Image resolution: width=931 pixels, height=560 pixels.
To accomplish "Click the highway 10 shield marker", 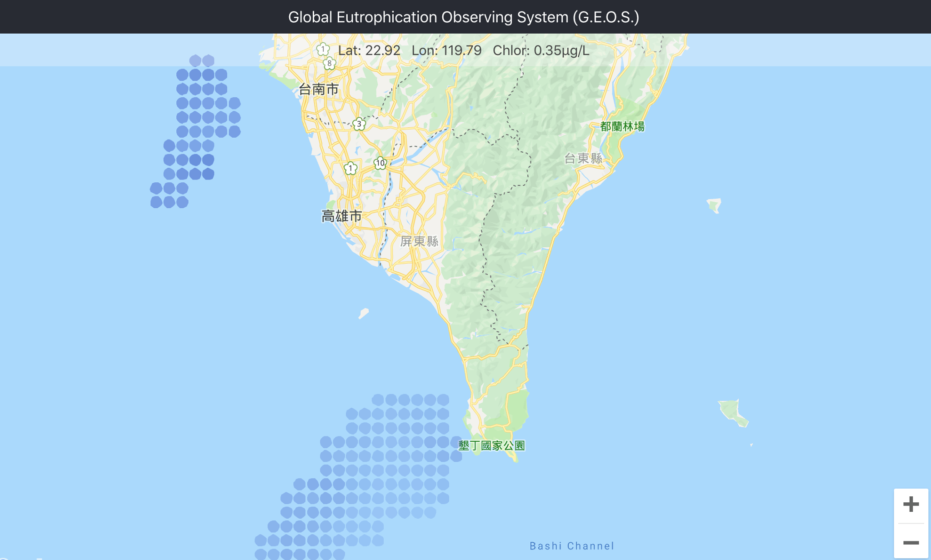I will [x=380, y=163].
